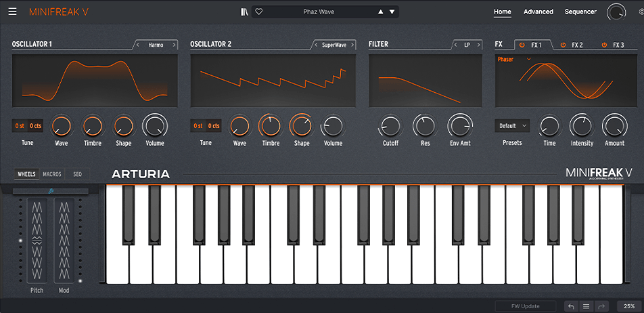Screen dimensions: 644x313
Task: Switch to the Sequencer tab
Action: [x=580, y=12]
